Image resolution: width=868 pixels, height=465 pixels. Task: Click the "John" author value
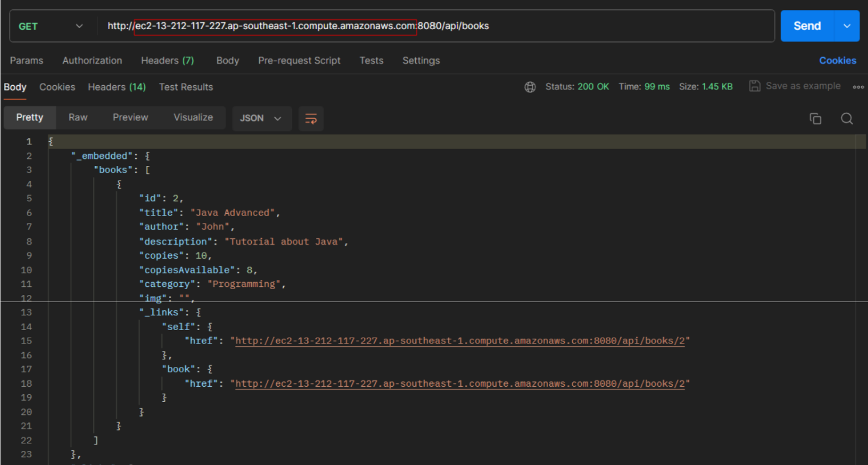[213, 227]
